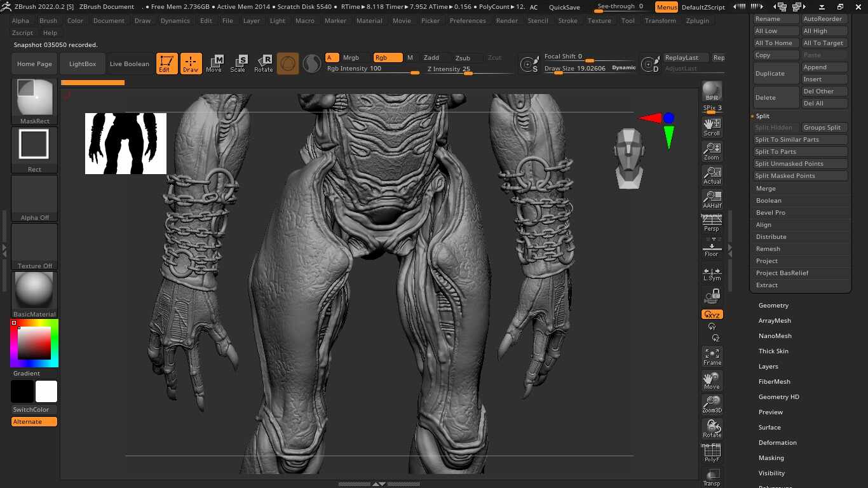The image size is (868, 488).
Task: Activate Edit mode button
Action: (166, 64)
